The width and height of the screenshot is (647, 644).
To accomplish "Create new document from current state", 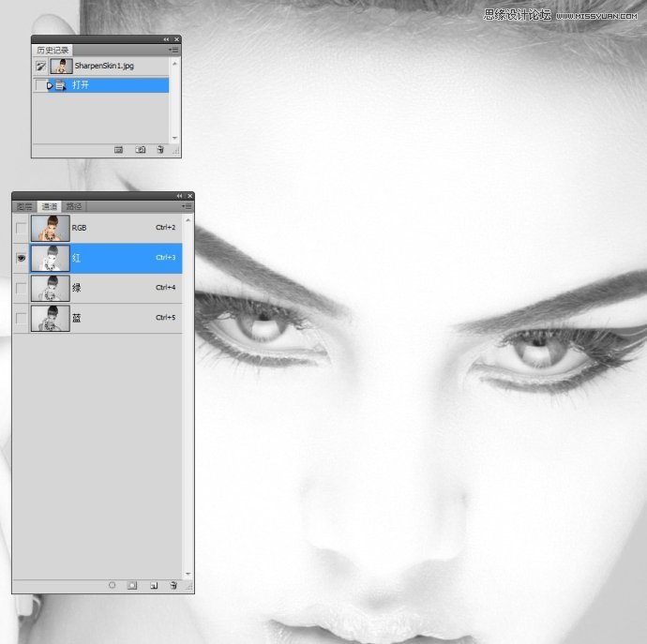I will [x=118, y=150].
